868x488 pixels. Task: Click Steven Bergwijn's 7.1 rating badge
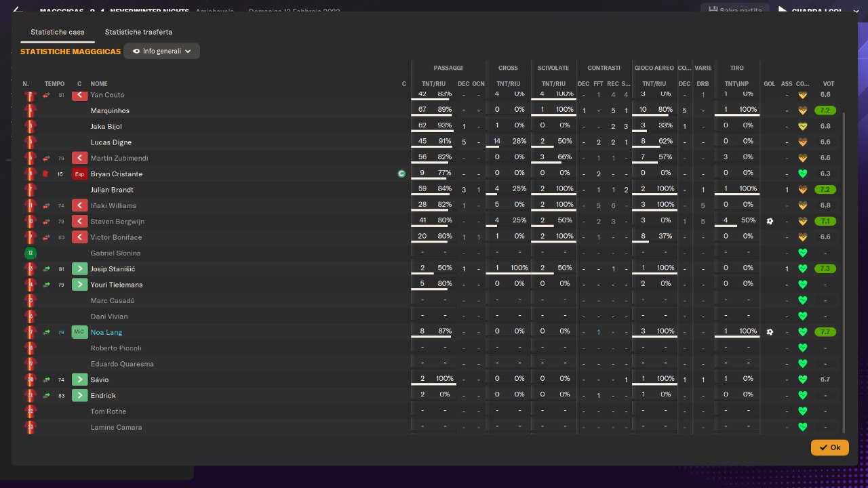point(825,222)
